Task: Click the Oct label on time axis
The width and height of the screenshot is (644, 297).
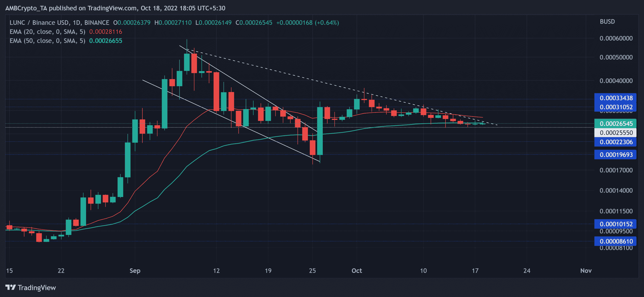Action: (357, 271)
